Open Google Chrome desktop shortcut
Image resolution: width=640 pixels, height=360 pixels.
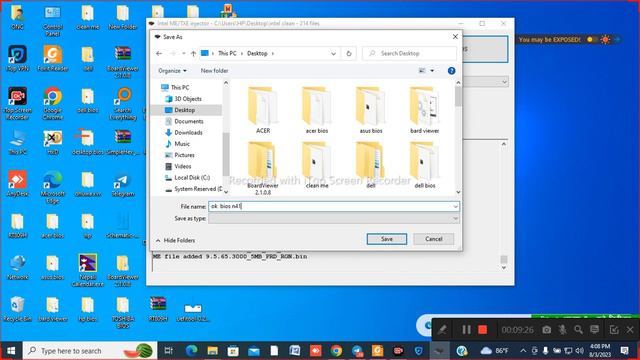(x=53, y=103)
